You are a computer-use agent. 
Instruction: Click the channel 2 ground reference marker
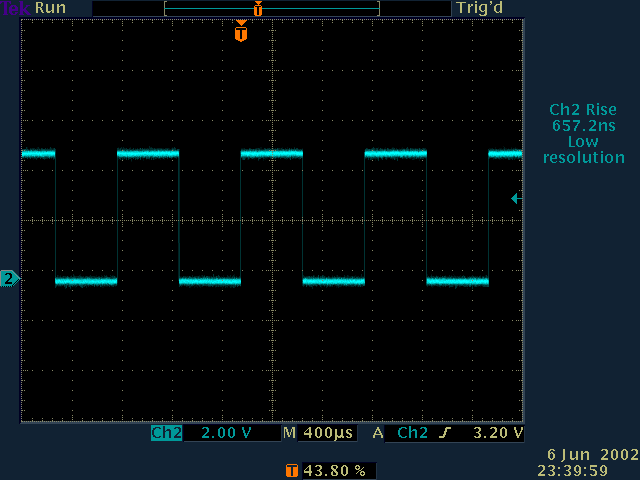(10, 278)
